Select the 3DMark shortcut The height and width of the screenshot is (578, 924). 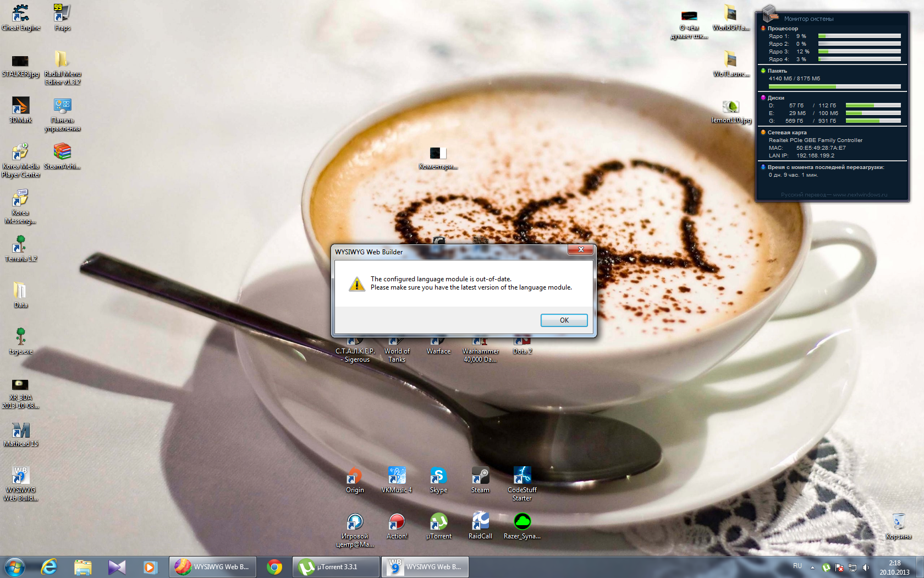pos(20,110)
